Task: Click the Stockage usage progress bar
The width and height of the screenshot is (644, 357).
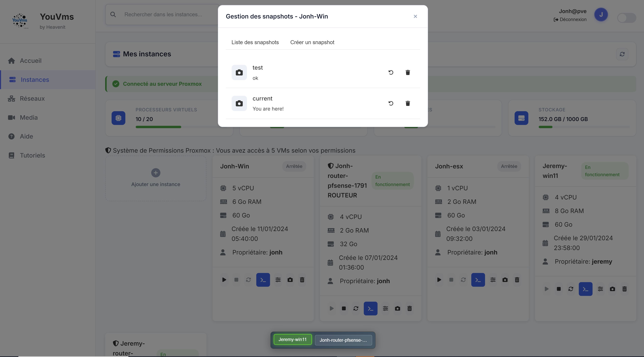Action: (584, 127)
